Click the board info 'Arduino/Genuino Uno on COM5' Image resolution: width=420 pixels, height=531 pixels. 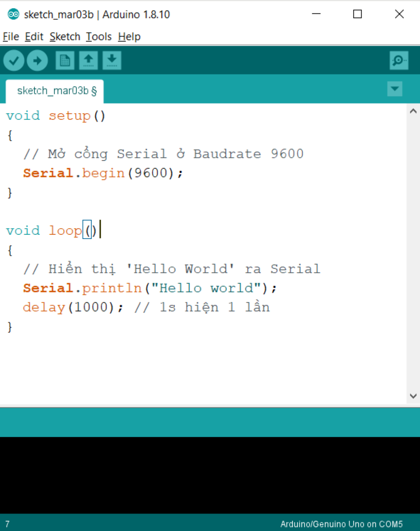[x=341, y=524]
